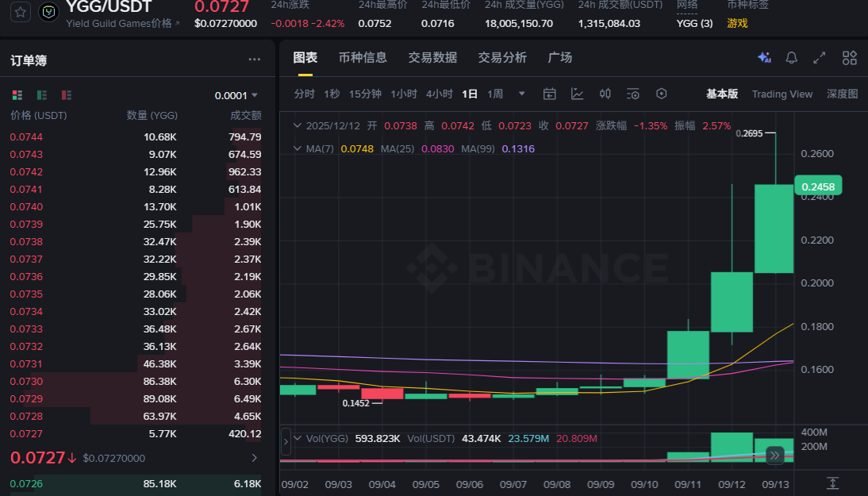
Task: Open the hexagon chart settings icon
Action: point(661,94)
